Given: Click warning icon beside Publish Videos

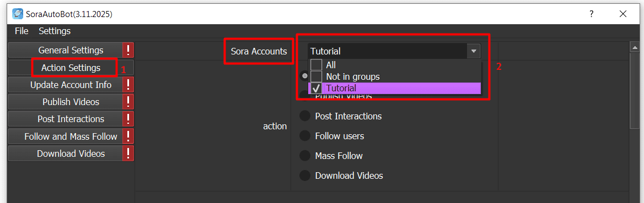Looking at the screenshot, I should 128,102.
